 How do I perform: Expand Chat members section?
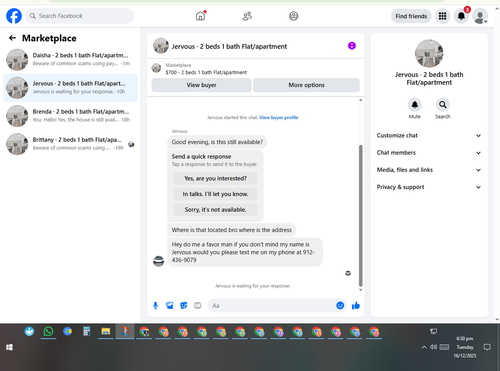coord(429,153)
